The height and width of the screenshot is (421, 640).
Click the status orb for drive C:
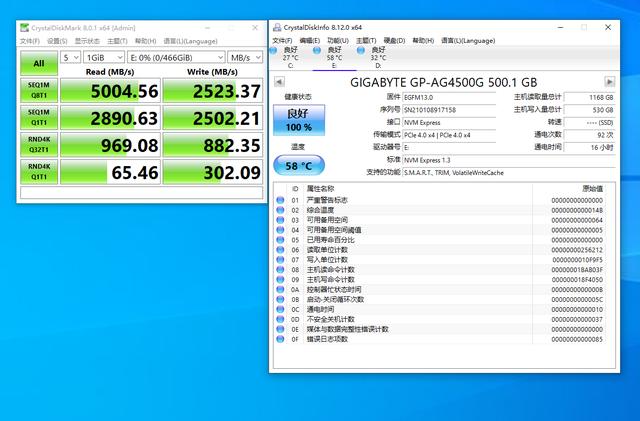[273, 50]
